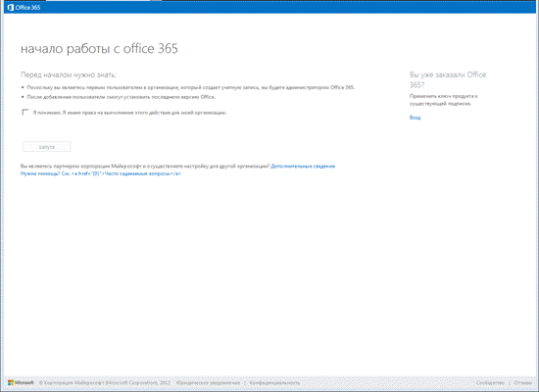Screen dimensions: 539x392
Task: Click the Microsoft logo in footer
Action: [21, 383]
